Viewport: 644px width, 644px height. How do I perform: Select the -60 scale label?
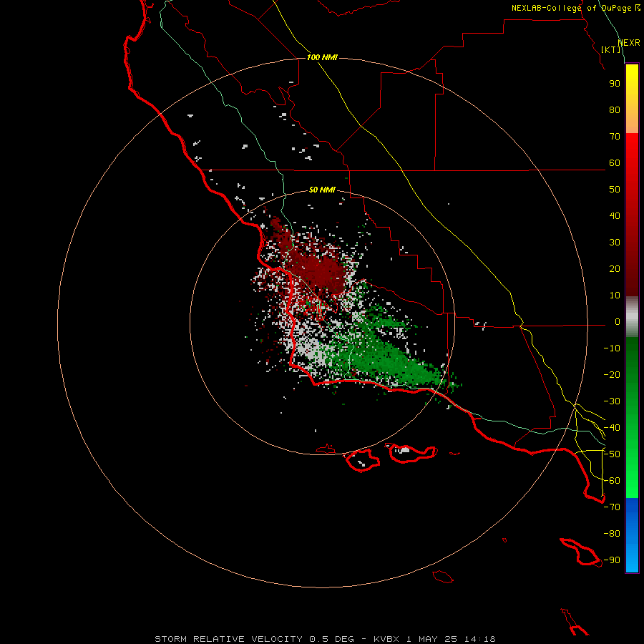pos(612,481)
